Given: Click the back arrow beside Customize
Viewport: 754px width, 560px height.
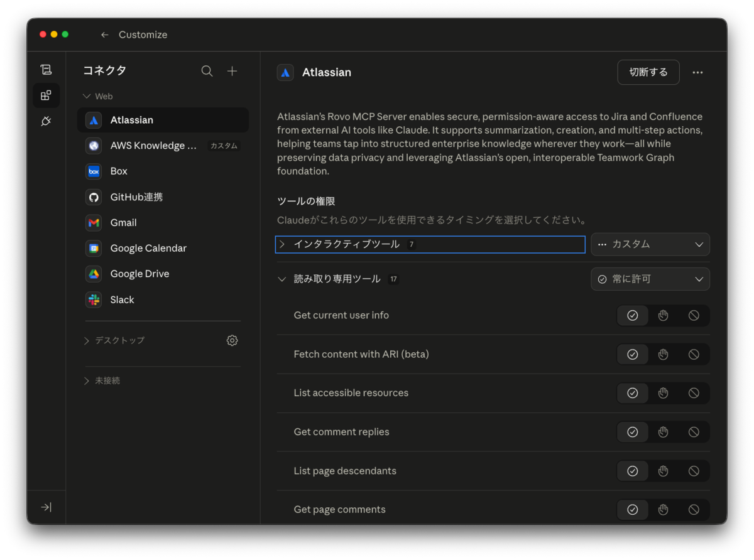Looking at the screenshot, I should tap(104, 35).
